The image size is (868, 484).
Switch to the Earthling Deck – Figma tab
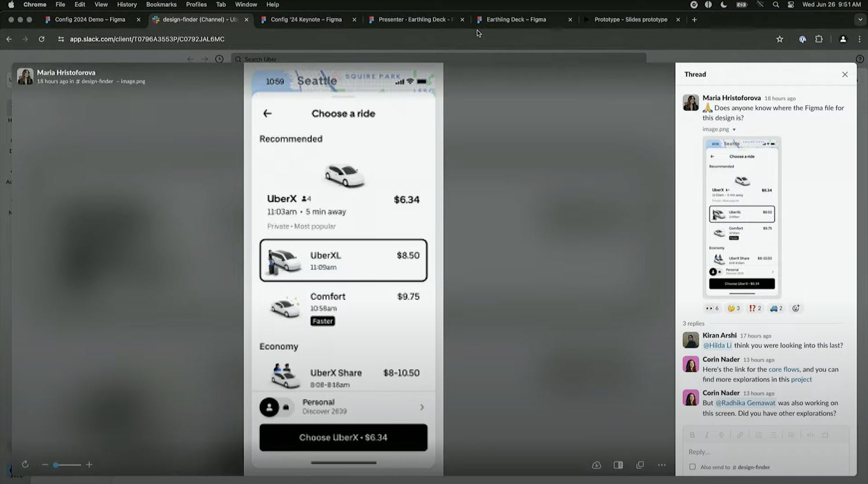point(516,20)
